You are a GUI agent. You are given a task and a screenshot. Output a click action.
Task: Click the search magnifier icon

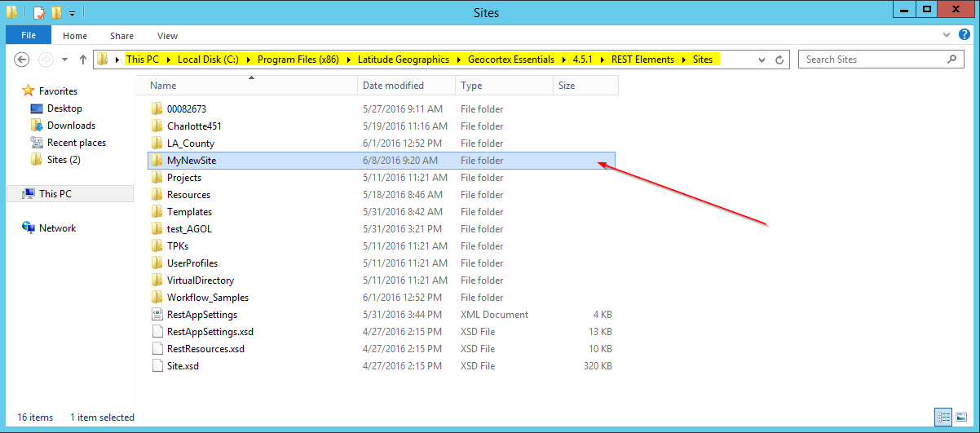coord(952,60)
